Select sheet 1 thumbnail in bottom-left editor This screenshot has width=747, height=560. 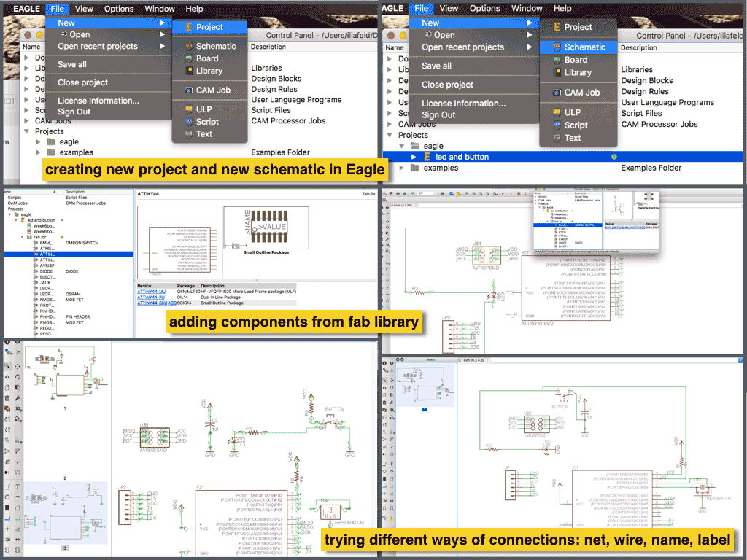tap(65, 373)
